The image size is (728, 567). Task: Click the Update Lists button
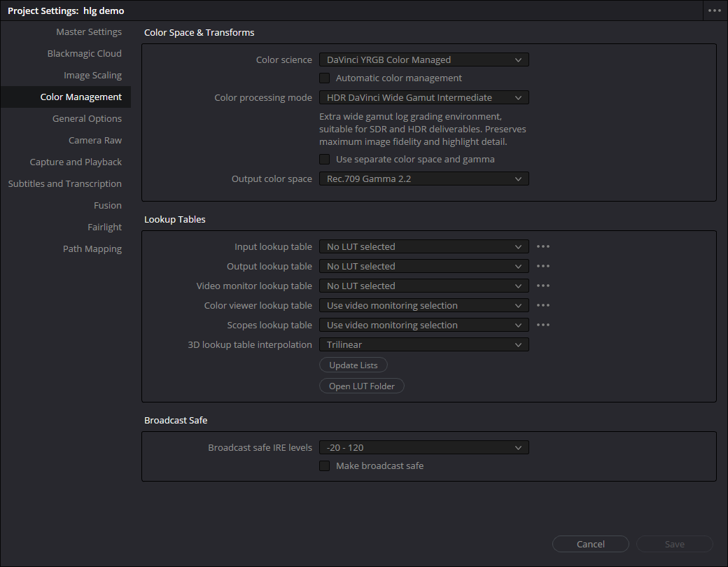pos(353,365)
